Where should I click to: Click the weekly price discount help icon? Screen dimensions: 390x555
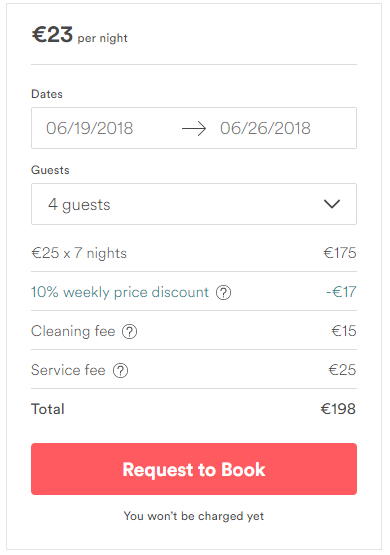coord(223,293)
